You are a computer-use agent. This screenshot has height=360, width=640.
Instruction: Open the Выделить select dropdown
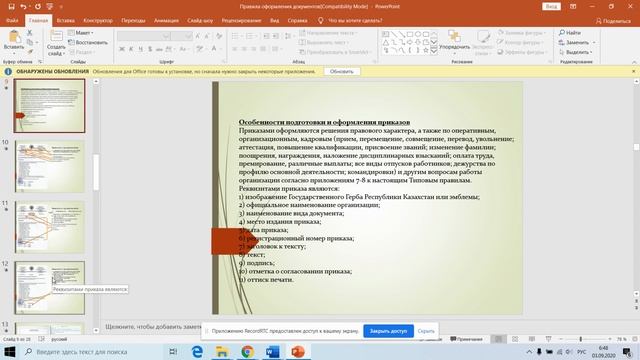click(576, 52)
